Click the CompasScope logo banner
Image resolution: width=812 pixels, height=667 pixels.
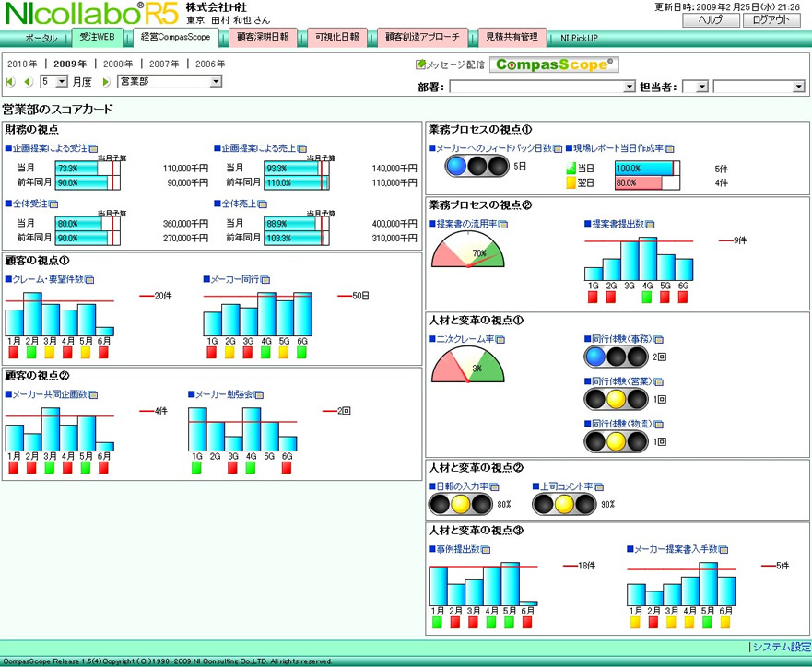pyautogui.click(x=553, y=64)
